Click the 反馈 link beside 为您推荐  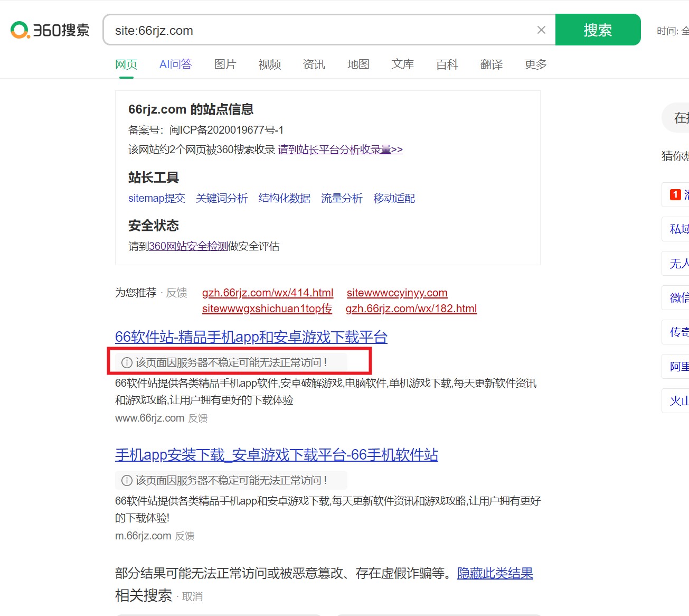tap(177, 293)
